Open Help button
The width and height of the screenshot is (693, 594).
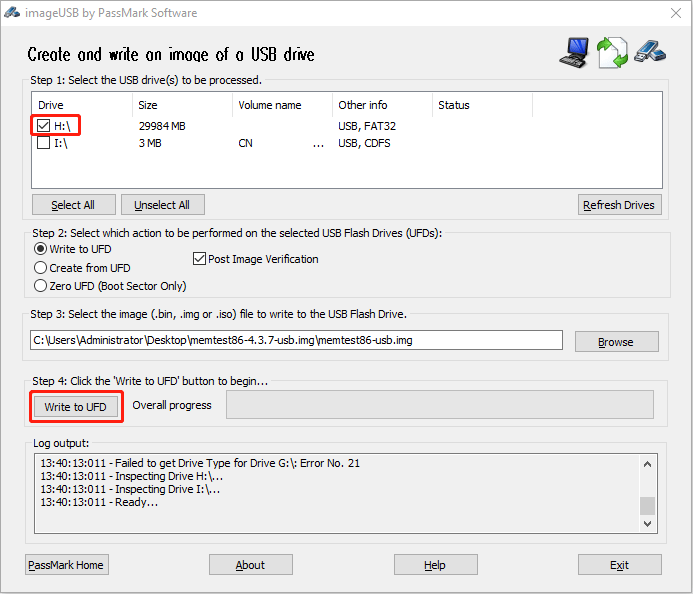pos(435,564)
